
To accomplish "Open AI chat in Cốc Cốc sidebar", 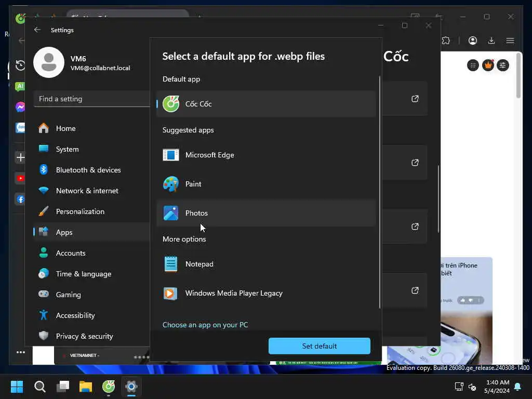I will pyautogui.click(x=20, y=87).
